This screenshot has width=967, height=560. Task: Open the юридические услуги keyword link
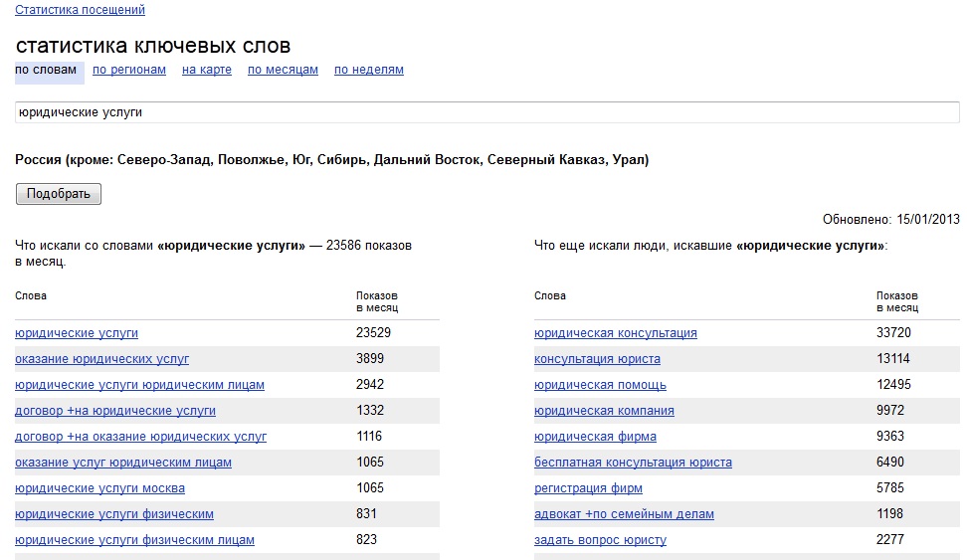pos(77,333)
